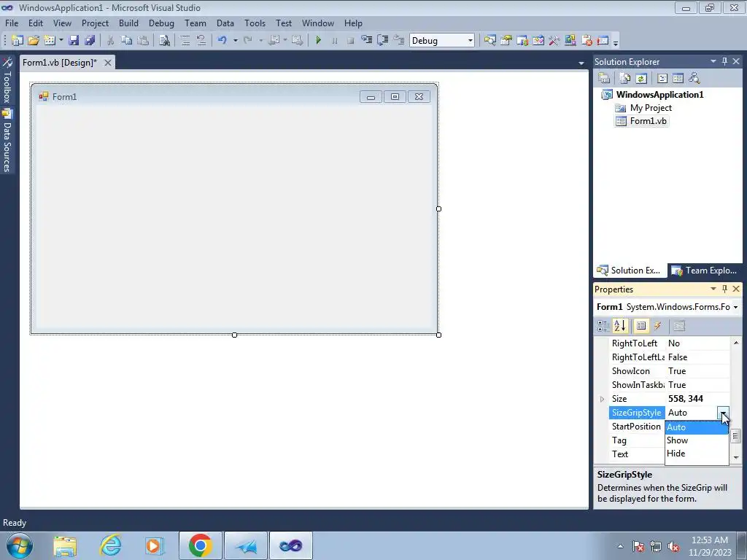Pin the Solution Explorer panel
The width and height of the screenshot is (747, 560).
pyautogui.click(x=724, y=61)
